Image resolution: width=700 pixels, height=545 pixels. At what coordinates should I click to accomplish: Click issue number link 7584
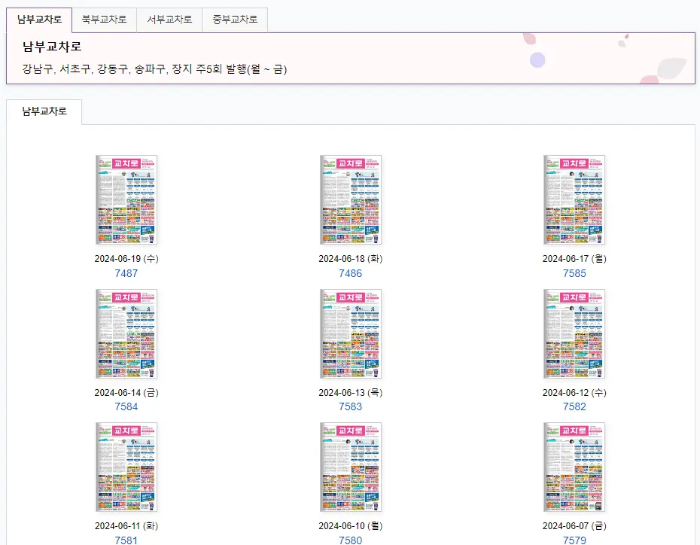click(126, 407)
